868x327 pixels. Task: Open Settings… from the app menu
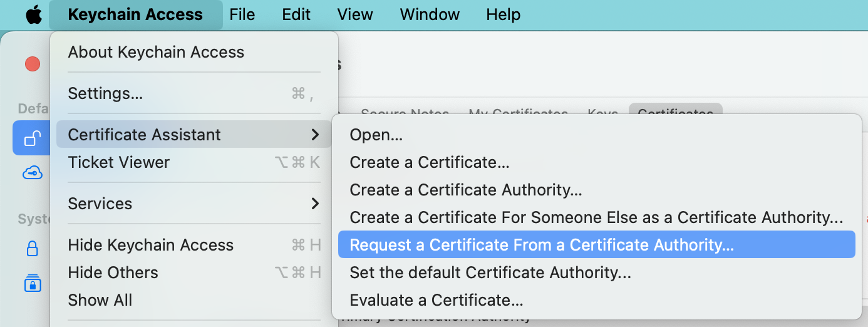(105, 93)
